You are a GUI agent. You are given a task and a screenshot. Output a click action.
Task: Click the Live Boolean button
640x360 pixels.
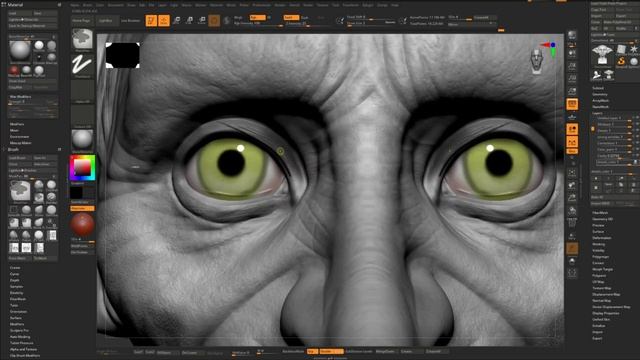click(131, 20)
